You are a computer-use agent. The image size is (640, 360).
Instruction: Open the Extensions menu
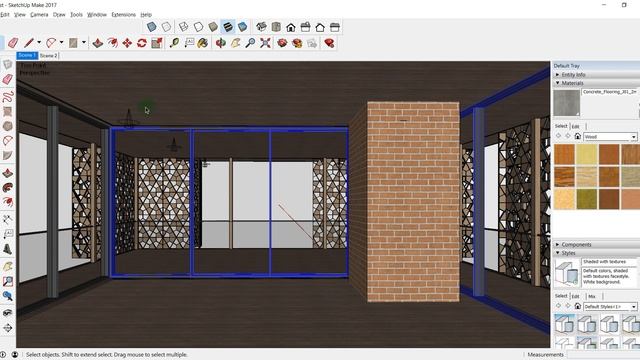coord(124,15)
